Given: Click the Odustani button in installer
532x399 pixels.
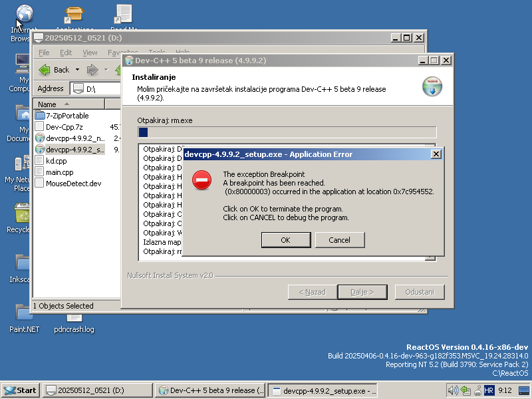Looking at the screenshot, I should [x=420, y=292].
